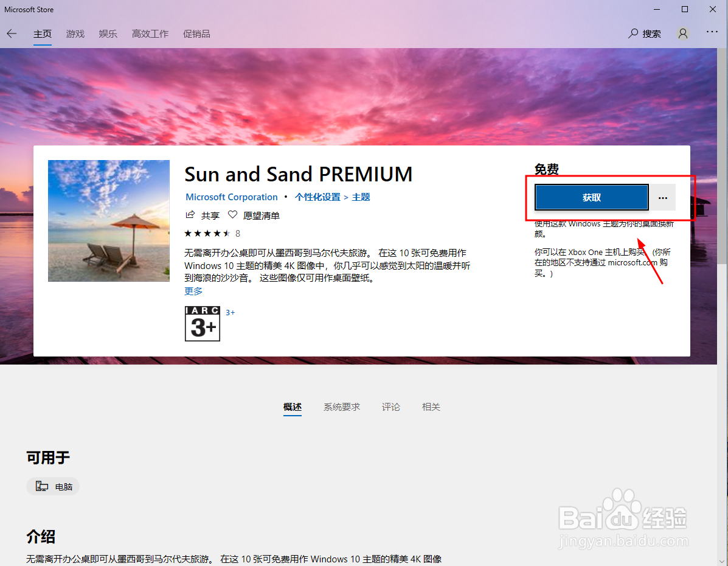This screenshot has height=566, width=728.
Task: Open the 主题 category link
Action: pos(361,197)
